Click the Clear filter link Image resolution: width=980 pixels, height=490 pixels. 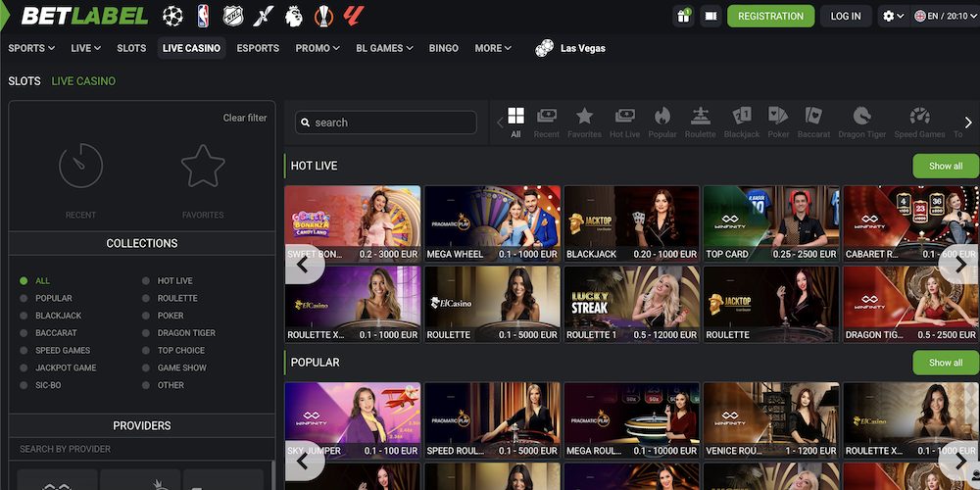click(x=245, y=118)
